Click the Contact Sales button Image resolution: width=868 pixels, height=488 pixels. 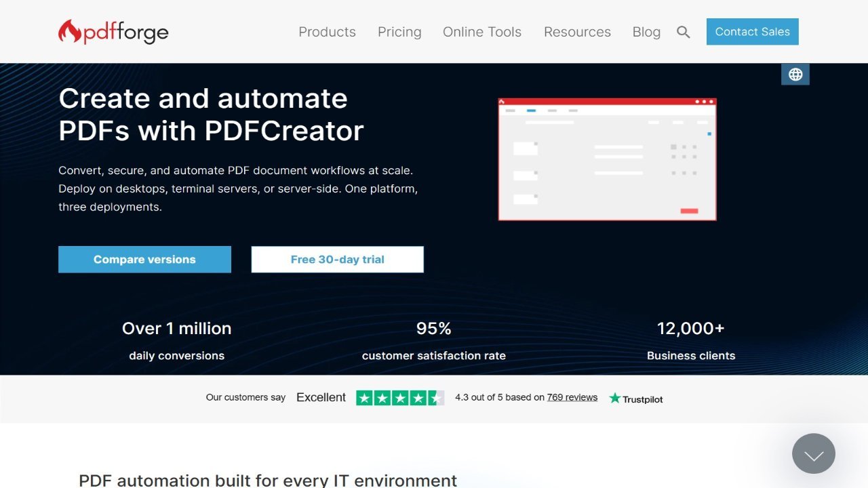pyautogui.click(x=753, y=32)
